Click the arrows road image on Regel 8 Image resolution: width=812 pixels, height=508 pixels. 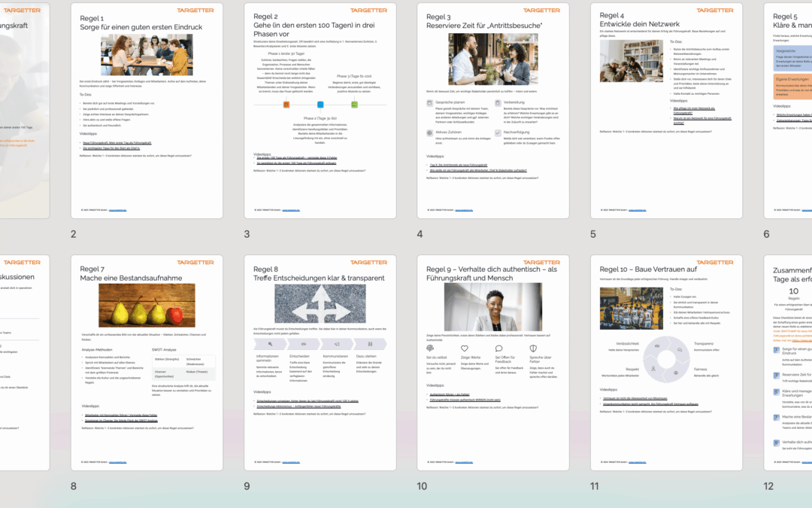click(320, 304)
